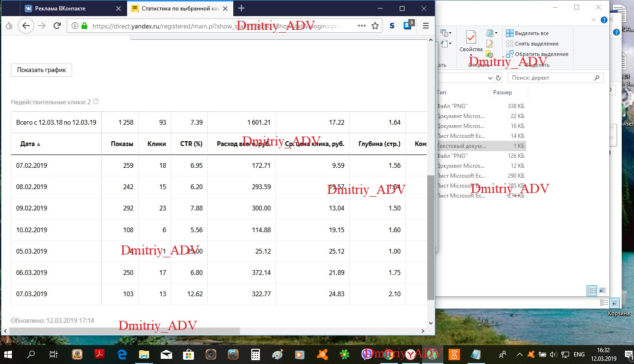Switch Explorer to details view

click(x=592, y=290)
